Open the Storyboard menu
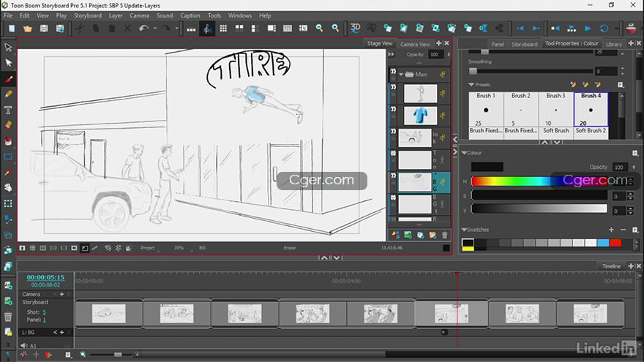This screenshot has height=362, width=644. [88, 15]
